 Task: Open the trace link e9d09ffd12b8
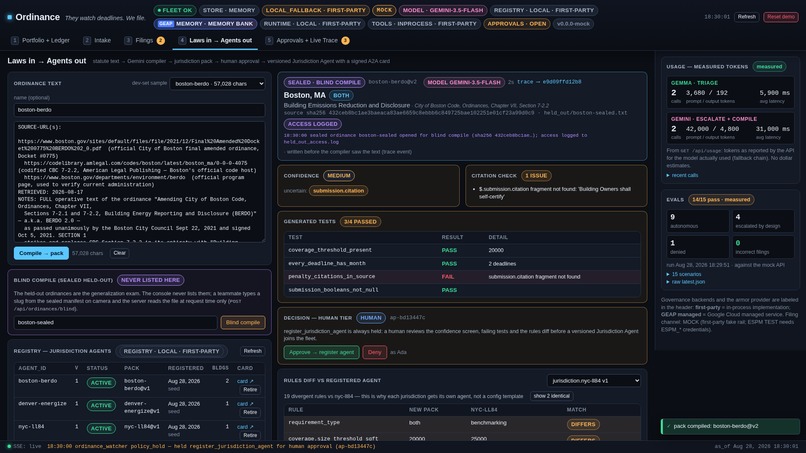[x=549, y=82]
